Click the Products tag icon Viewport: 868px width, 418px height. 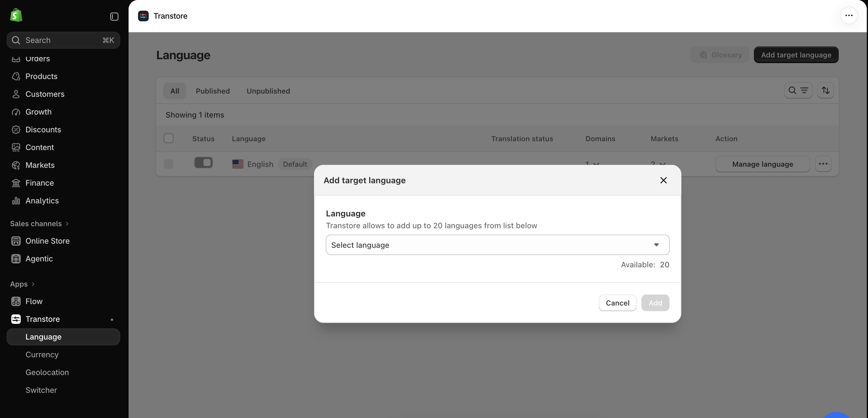click(x=16, y=76)
